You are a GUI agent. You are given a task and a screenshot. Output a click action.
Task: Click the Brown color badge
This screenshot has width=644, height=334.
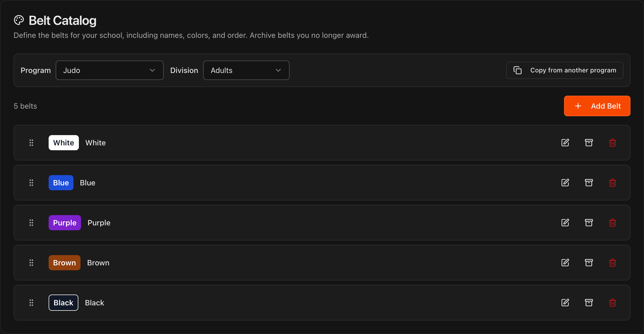65,263
